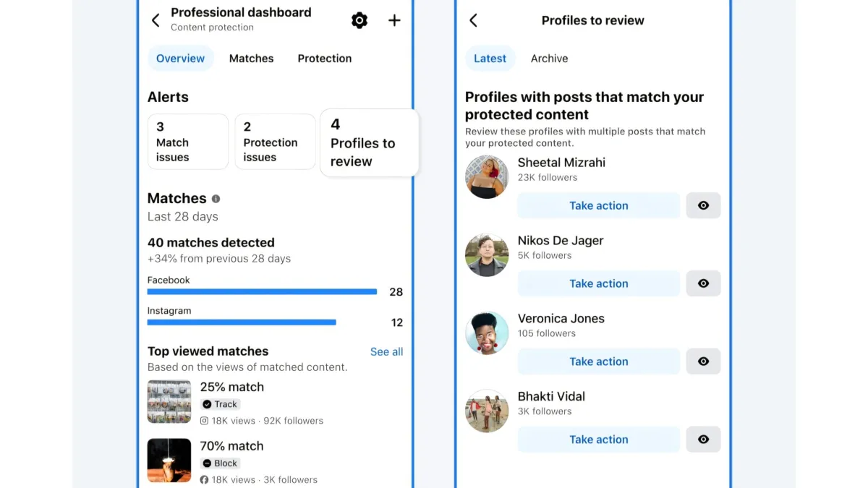868x488 pixels.
Task: Click the '25% match' title
Action: pos(231,387)
